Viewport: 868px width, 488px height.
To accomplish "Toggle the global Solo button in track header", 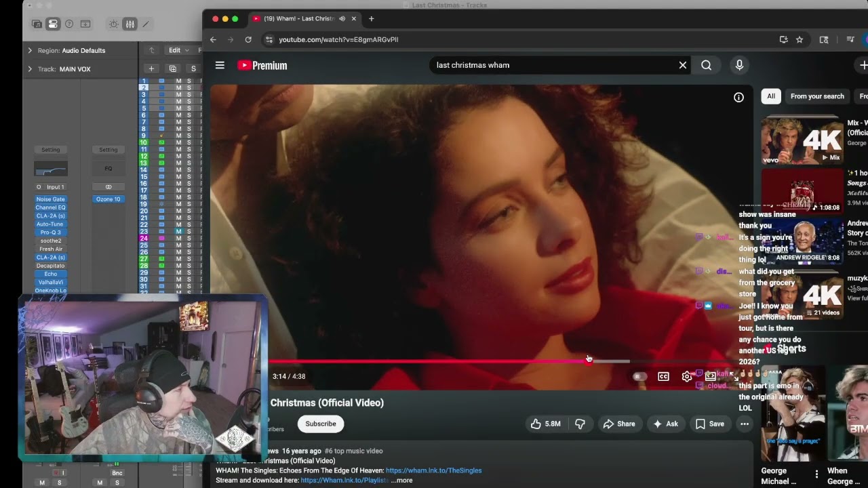I will (193, 68).
